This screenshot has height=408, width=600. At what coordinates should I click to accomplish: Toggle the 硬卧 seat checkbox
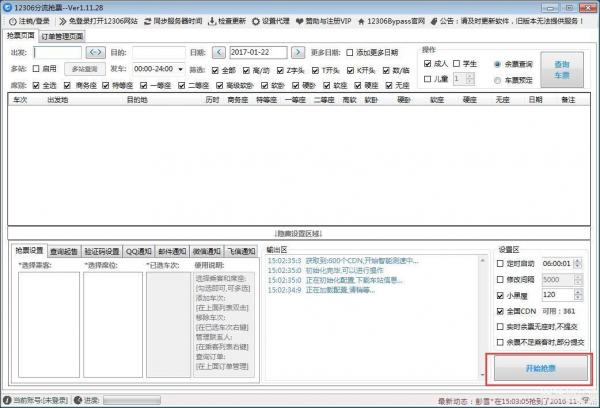(295, 85)
